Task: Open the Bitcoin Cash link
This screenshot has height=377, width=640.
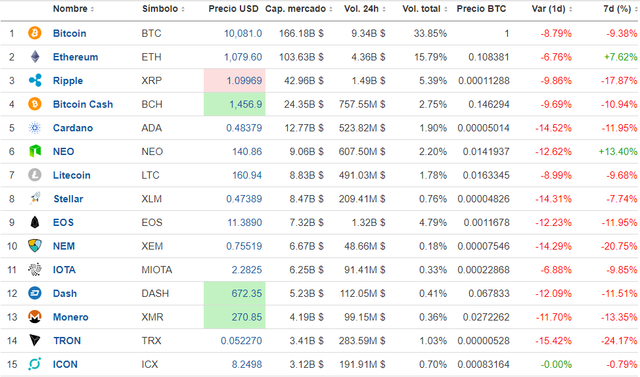Action: click(x=83, y=104)
